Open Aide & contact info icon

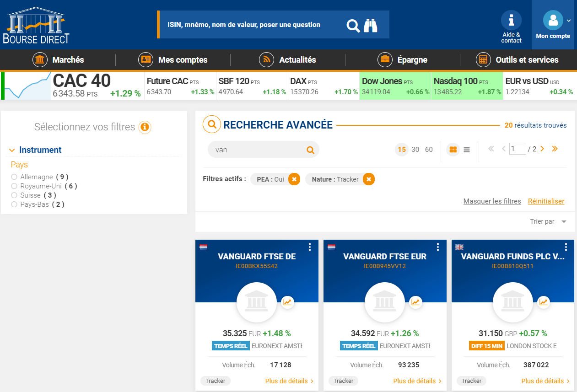[x=511, y=20]
